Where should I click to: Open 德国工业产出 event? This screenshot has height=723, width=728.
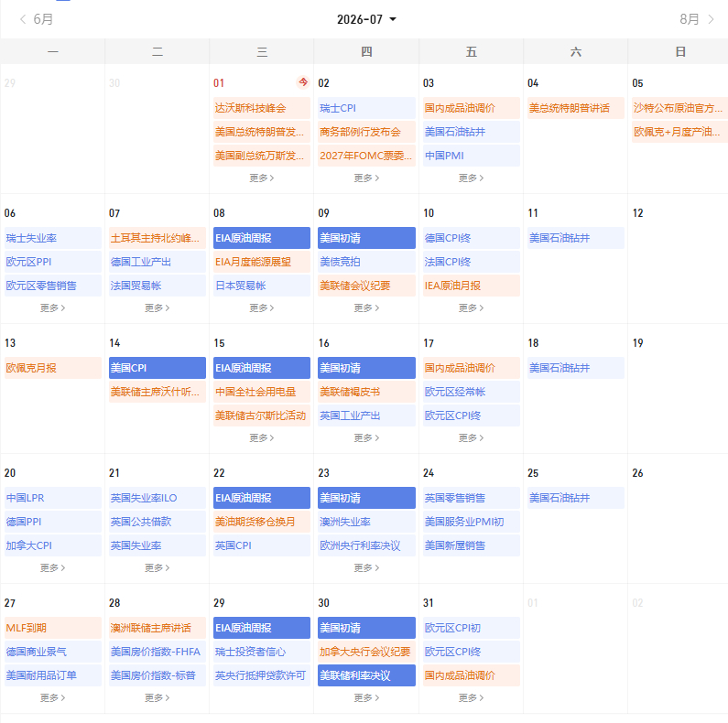[158, 262]
